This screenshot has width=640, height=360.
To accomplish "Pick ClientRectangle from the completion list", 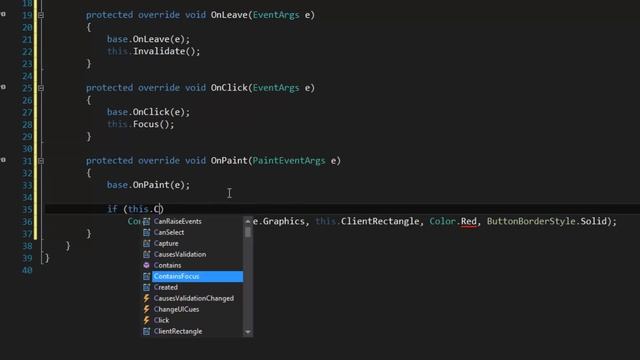I will pos(178,331).
